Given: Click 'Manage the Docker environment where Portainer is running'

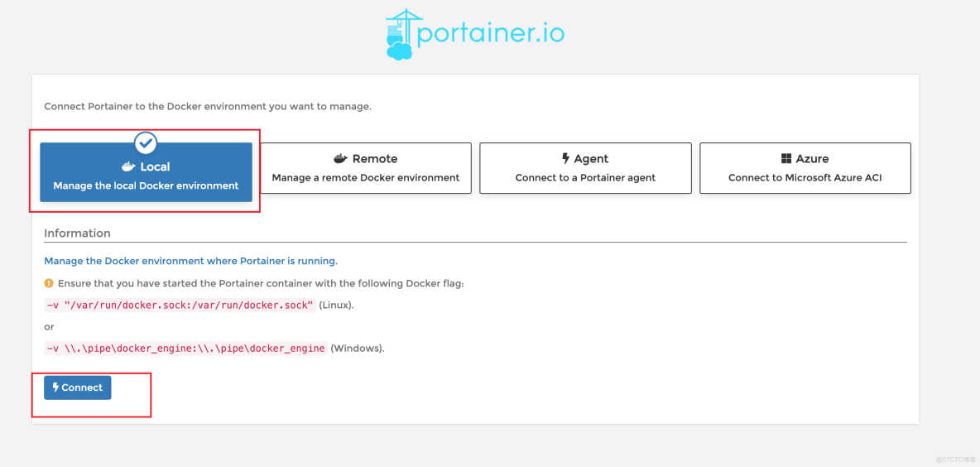Looking at the screenshot, I should [190, 261].
